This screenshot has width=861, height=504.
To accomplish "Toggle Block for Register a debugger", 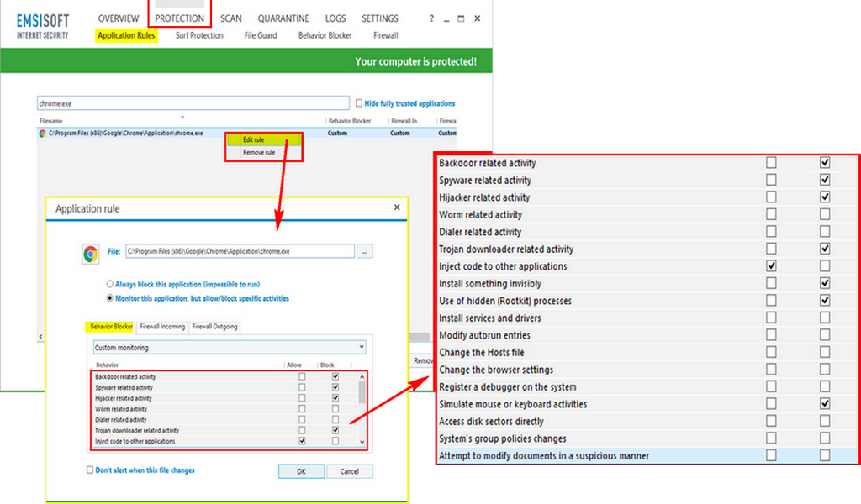I will point(825,386).
